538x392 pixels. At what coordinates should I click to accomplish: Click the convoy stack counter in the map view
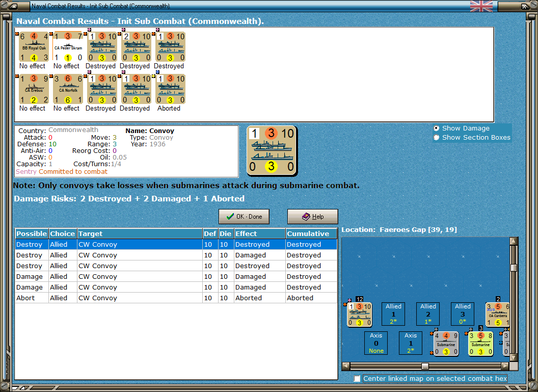point(359,314)
